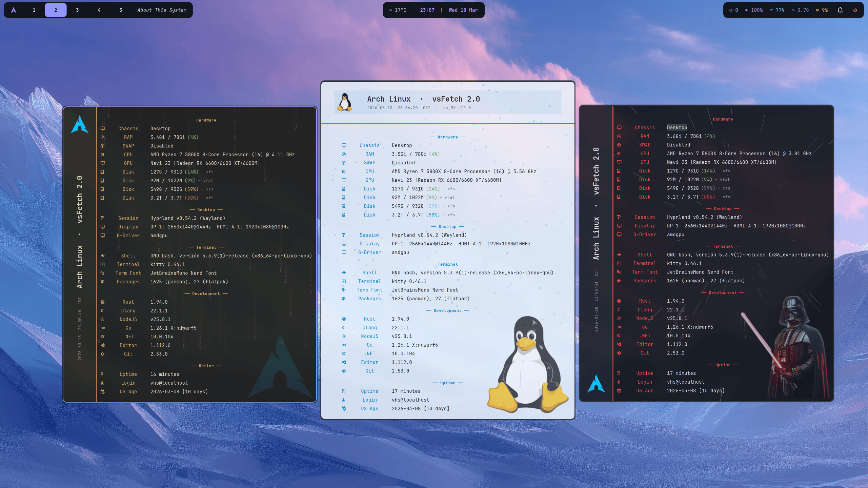
Task: Click 'JetBrainsMono Nerd Font' in right window
Action: (x=700, y=272)
